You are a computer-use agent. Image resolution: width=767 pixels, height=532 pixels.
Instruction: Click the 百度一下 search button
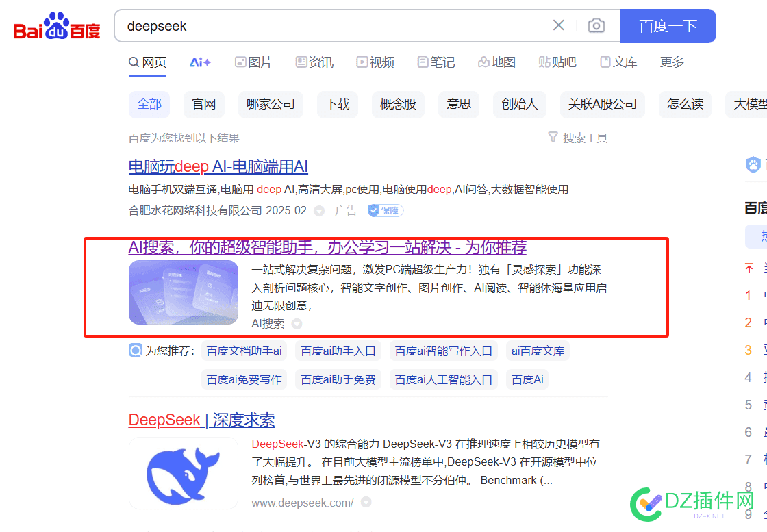tap(668, 26)
